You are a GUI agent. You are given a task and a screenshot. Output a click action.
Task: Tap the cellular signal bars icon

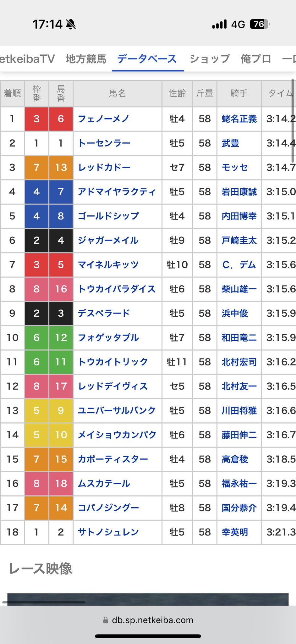pyautogui.click(x=219, y=24)
